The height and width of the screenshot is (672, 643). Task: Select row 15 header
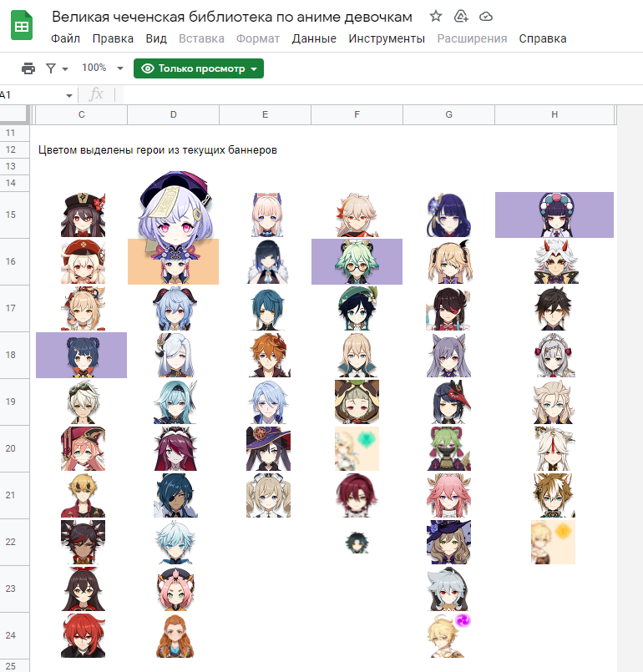pyautogui.click(x=14, y=215)
